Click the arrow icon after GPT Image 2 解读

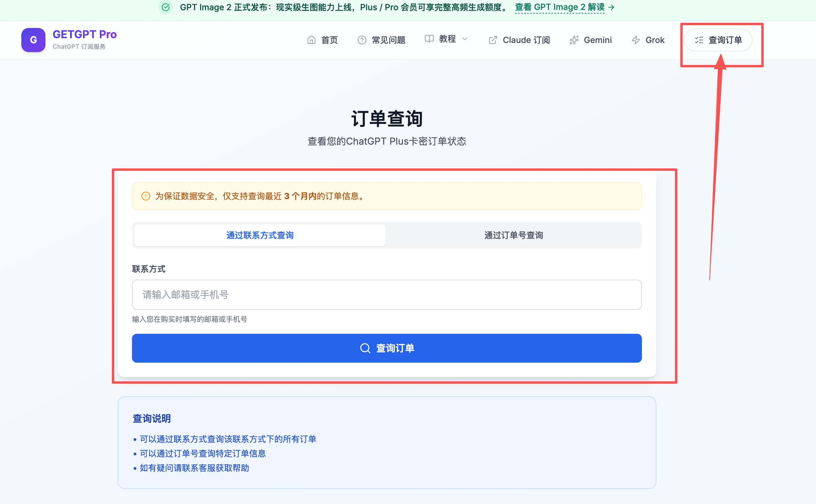(x=612, y=7)
